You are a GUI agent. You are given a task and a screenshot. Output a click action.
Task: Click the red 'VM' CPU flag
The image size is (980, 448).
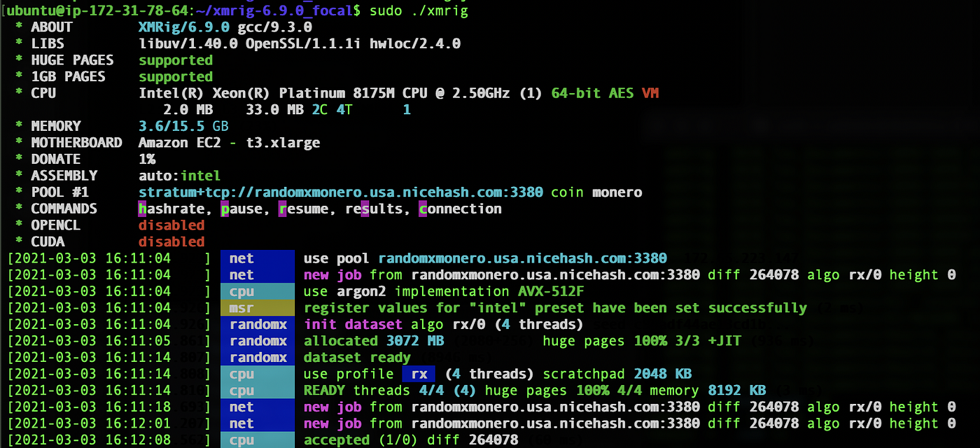coord(650,93)
